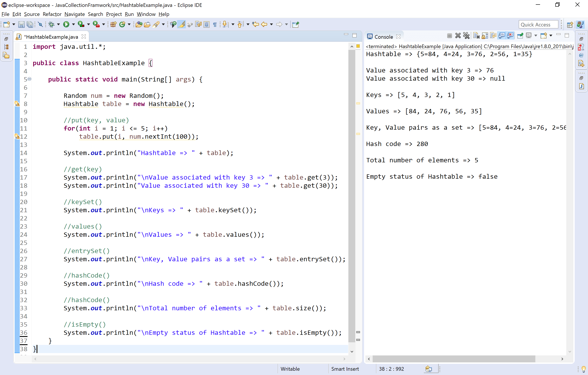Click the Save icon in the toolbar
The height and width of the screenshot is (375, 588).
[21, 25]
